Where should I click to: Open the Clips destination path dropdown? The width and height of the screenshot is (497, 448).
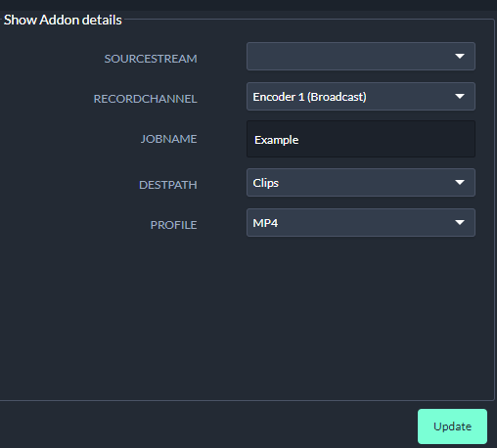point(361,182)
